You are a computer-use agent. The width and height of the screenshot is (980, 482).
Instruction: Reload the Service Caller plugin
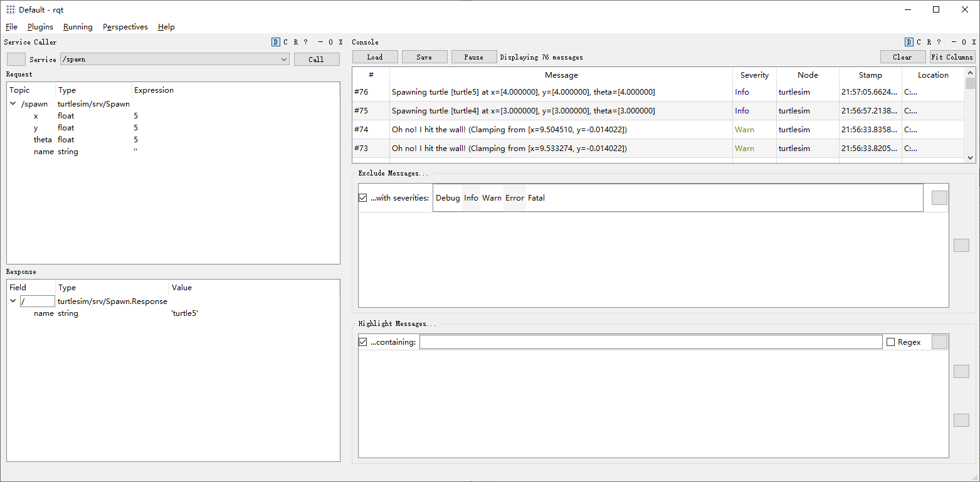pyautogui.click(x=295, y=42)
